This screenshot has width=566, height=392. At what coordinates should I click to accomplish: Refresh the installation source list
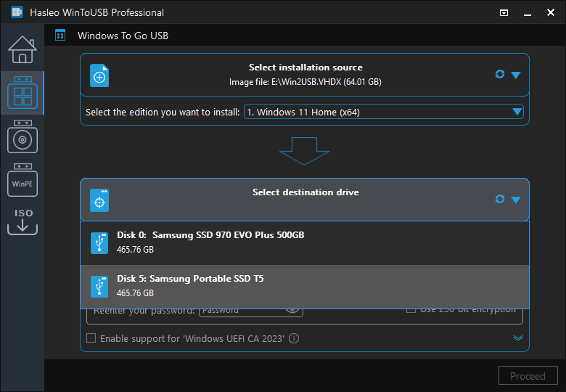499,75
